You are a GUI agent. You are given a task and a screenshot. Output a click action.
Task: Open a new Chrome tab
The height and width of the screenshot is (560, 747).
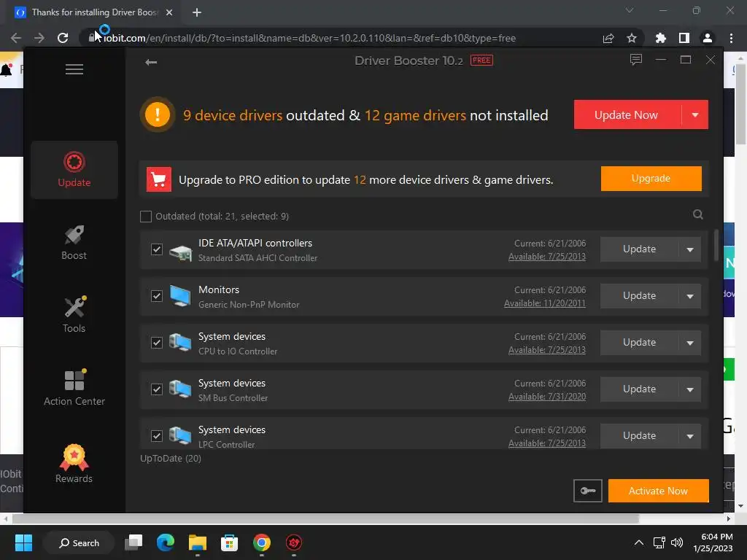point(197,12)
